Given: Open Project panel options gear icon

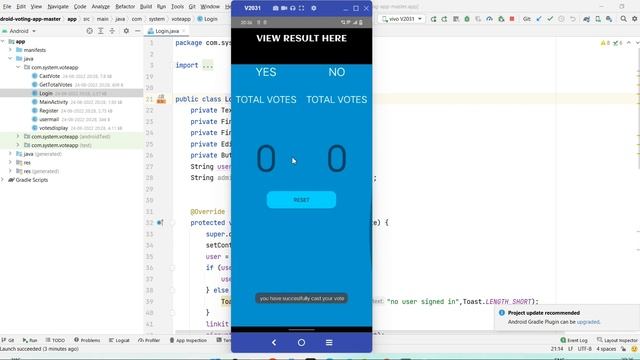Looking at the screenshot, I should [x=126, y=31].
